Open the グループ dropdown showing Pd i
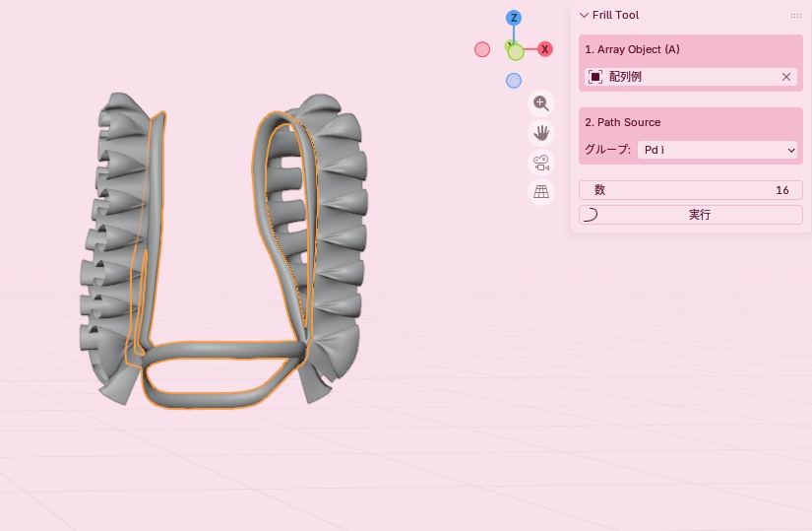 pyautogui.click(x=719, y=150)
